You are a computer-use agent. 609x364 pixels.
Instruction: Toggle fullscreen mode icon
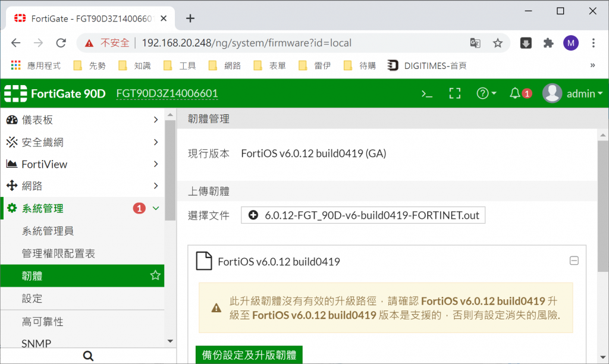pos(455,93)
